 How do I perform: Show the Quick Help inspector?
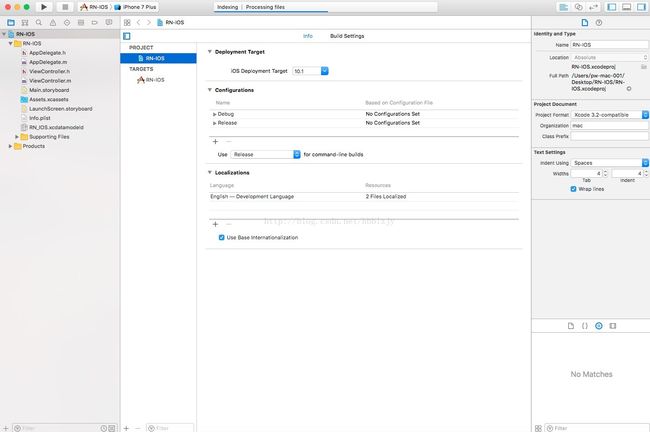pyautogui.click(x=599, y=22)
